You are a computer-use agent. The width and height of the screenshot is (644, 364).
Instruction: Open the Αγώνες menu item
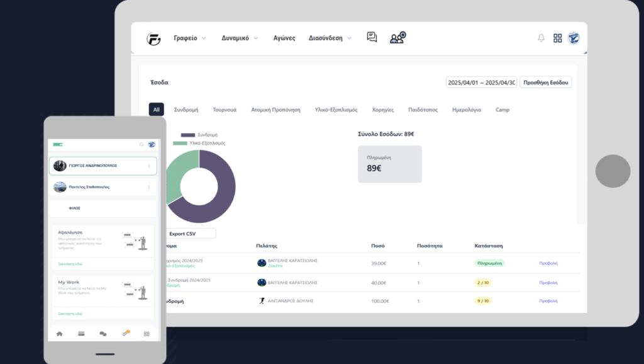pos(284,38)
